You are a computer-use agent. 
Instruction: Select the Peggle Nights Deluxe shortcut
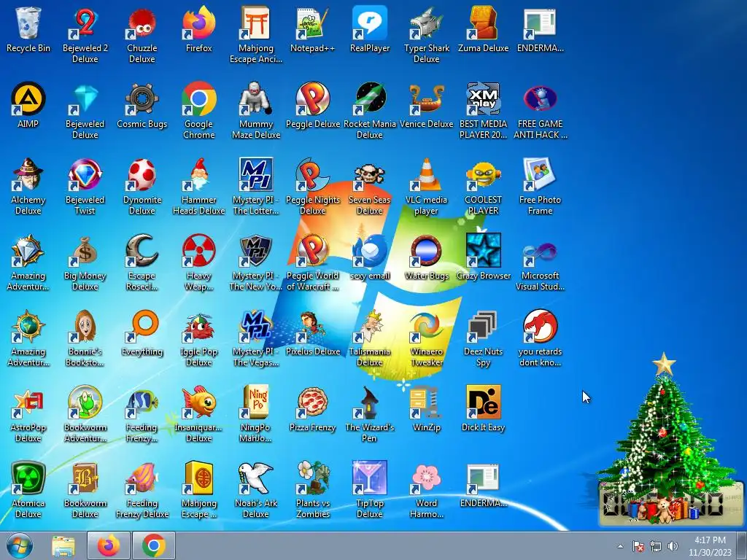point(312,174)
